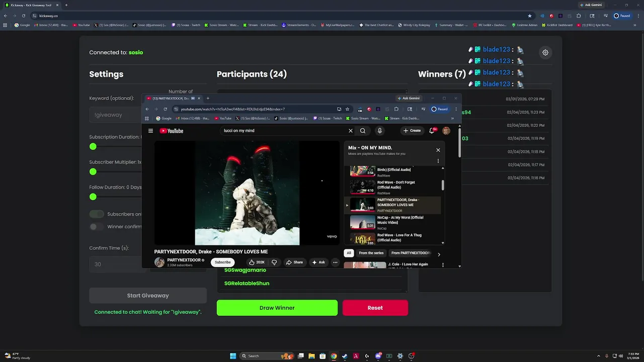Click keyword input showing !giveaway

pos(116,115)
